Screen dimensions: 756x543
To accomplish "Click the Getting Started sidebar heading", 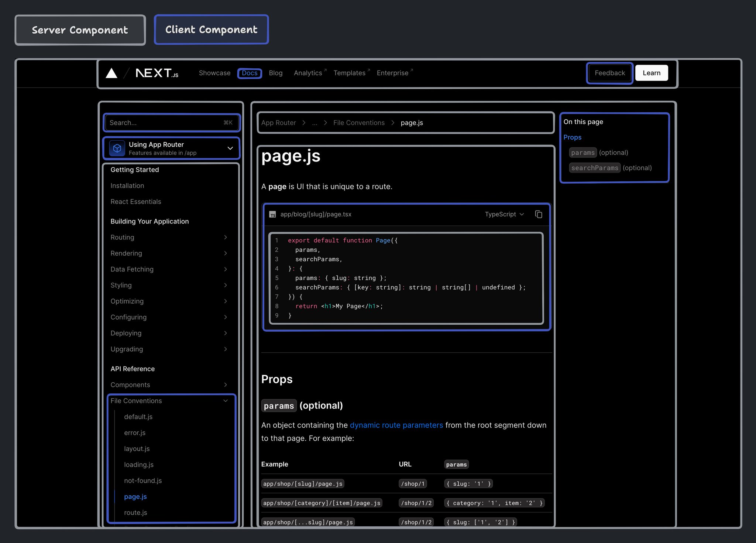I will pos(135,170).
